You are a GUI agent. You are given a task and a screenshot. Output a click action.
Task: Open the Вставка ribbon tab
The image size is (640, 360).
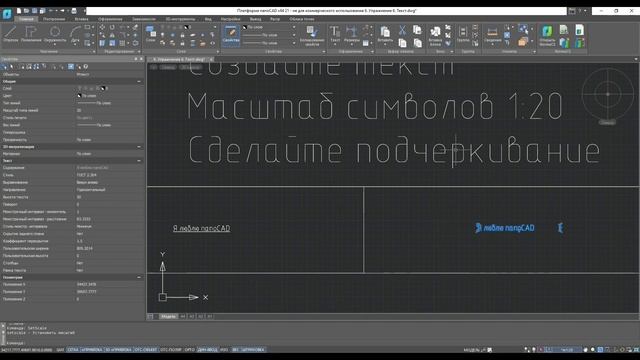81,19
